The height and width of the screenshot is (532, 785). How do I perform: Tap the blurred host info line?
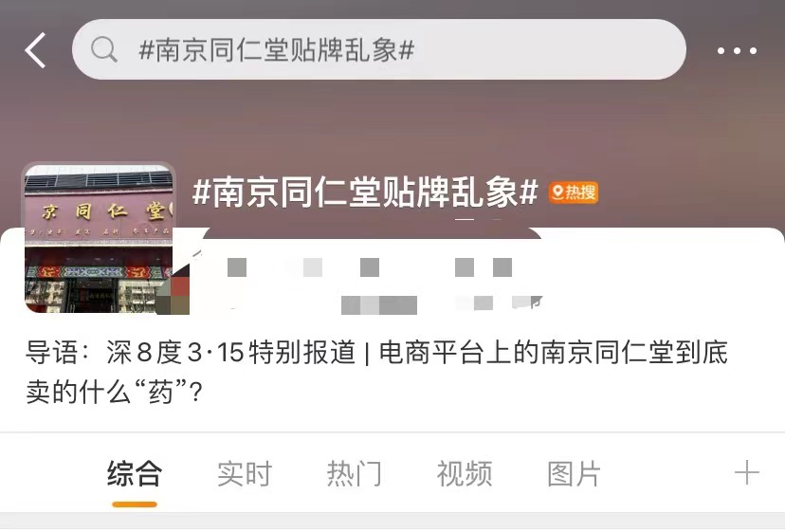point(370,267)
